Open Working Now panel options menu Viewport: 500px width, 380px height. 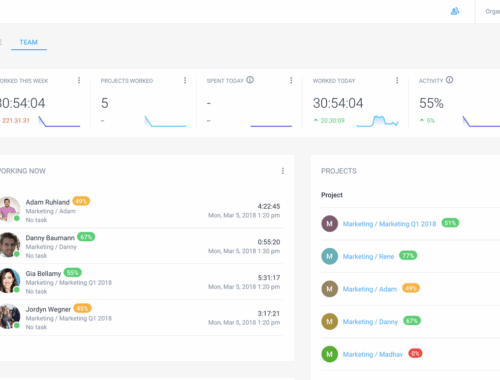(x=283, y=171)
